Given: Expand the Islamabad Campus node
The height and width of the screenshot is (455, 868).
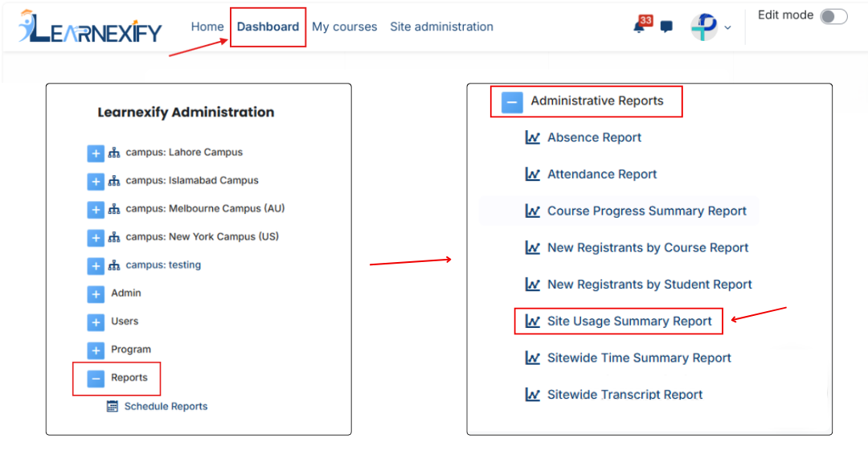Looking at the screenshot, I should [x=96, y=182].
